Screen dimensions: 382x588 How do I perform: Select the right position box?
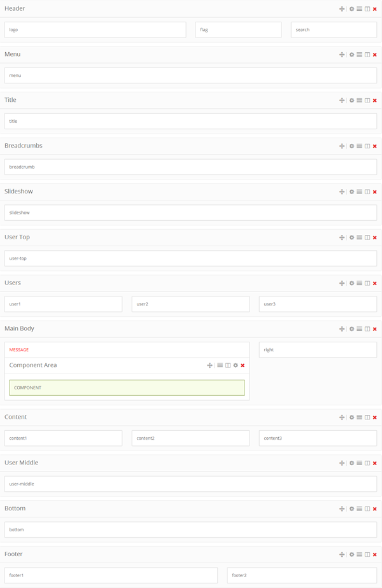318,350
